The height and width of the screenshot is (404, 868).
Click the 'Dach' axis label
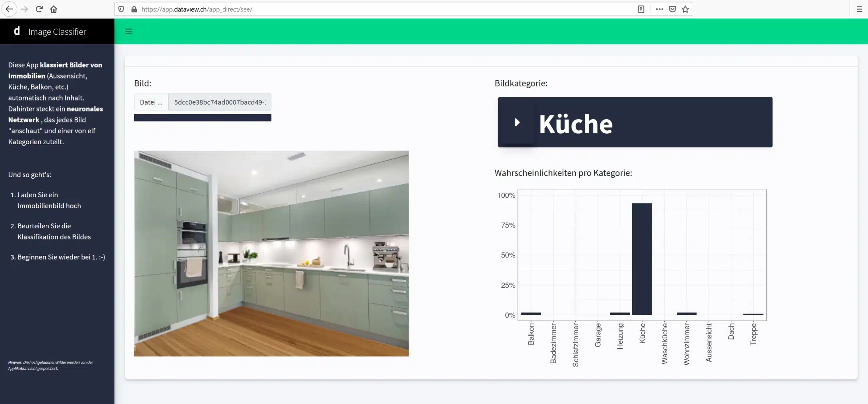click(731, 331)
